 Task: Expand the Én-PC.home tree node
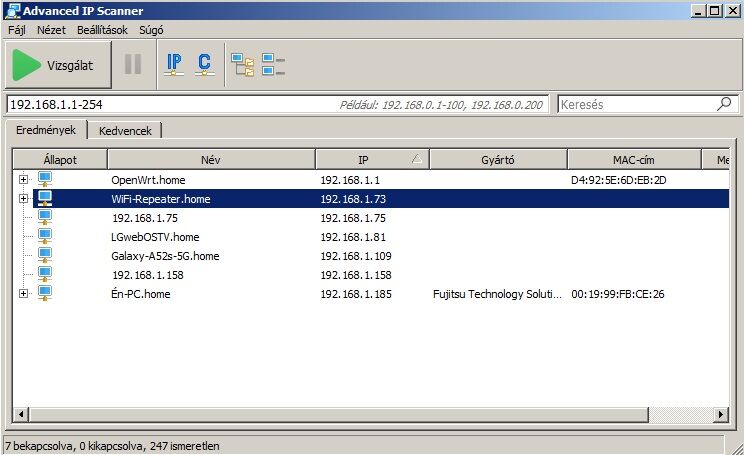click(23, 293)
